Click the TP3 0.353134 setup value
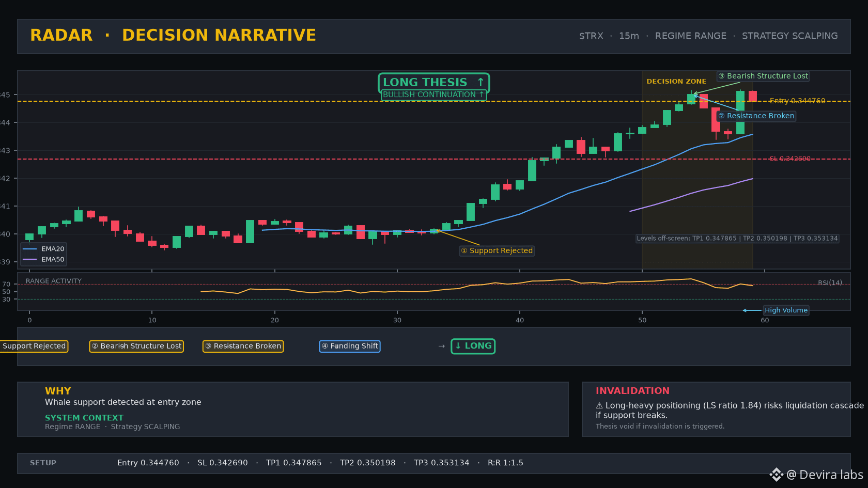This screenshot has width=868, height=488. point(442,463)
